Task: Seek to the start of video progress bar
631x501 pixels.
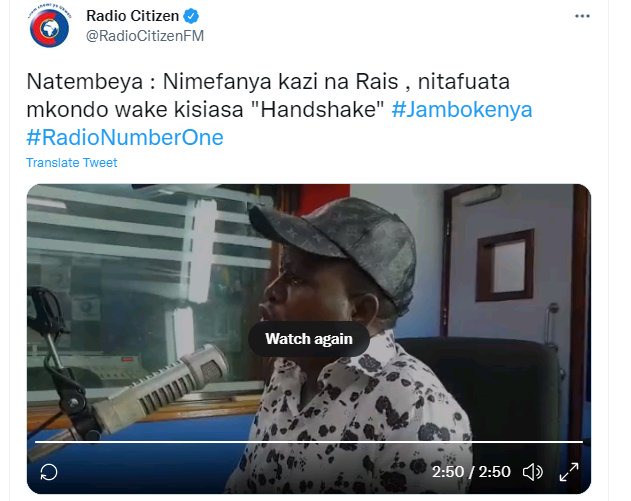Action: click(x=36, y=442)
